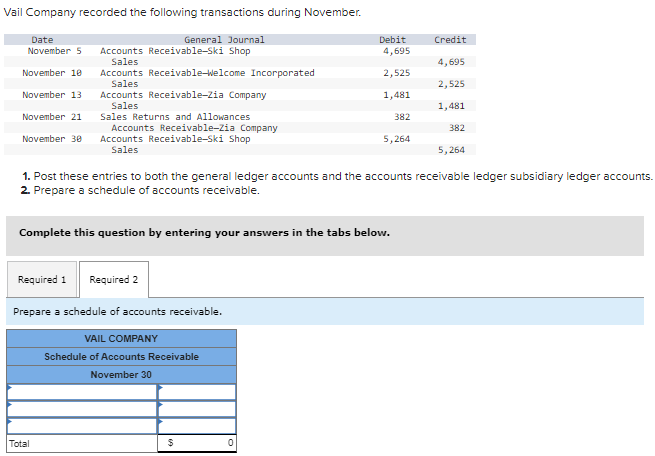Click the 'Prepare a schedule of accounts receivable' instruction bar
Screen dimensions: 655x456
[x=325, y=312]
